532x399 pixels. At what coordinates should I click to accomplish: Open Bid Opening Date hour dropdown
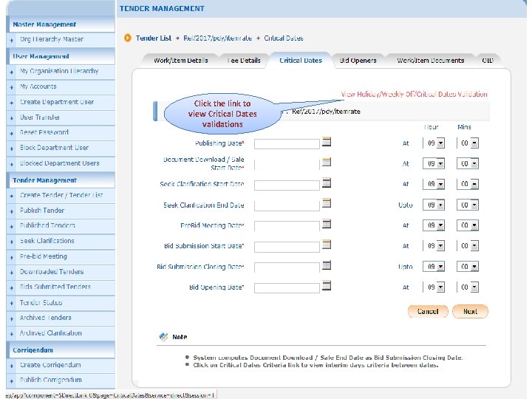[440, 287]
